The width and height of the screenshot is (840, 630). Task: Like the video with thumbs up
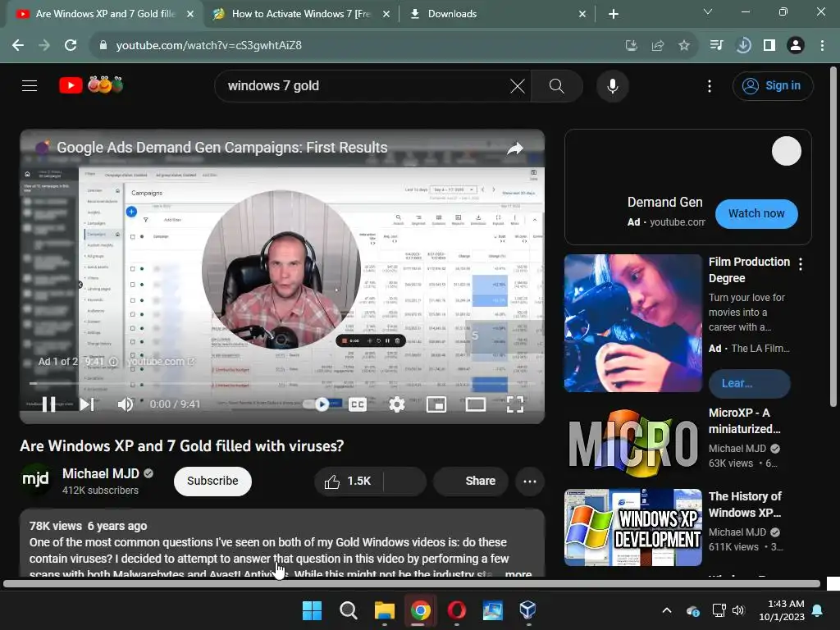348,481
